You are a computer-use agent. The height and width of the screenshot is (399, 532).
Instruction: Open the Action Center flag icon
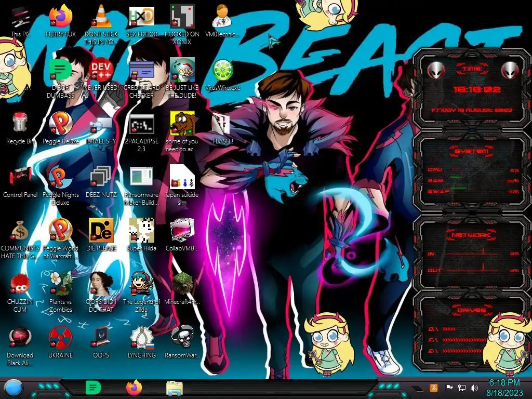point(449,388)
